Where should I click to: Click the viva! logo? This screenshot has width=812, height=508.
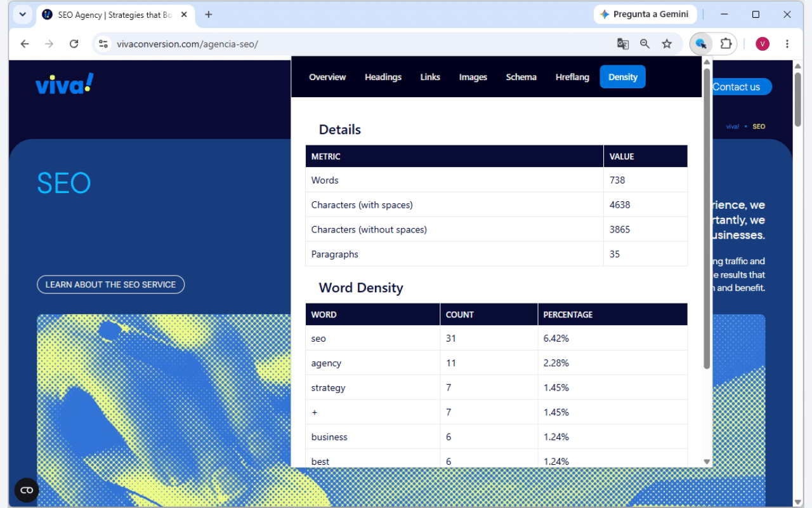(64, 84)
